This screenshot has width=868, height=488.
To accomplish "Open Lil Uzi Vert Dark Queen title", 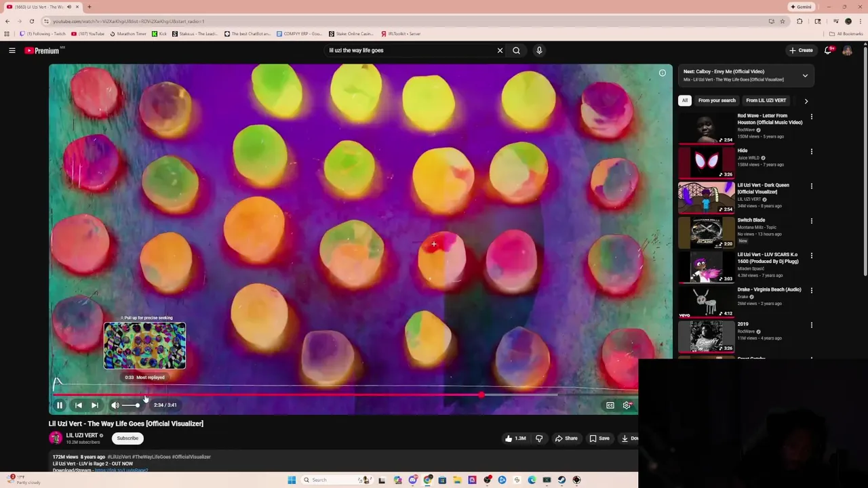I will click(x=764, y=188).
